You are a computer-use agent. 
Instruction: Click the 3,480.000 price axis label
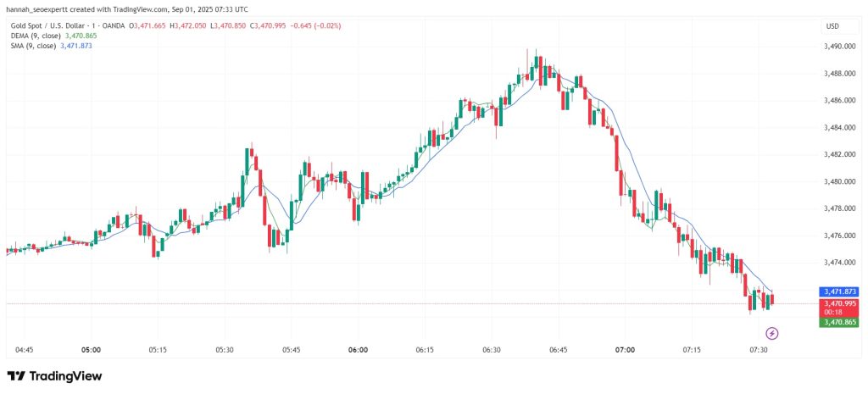(x=840, y=181)
